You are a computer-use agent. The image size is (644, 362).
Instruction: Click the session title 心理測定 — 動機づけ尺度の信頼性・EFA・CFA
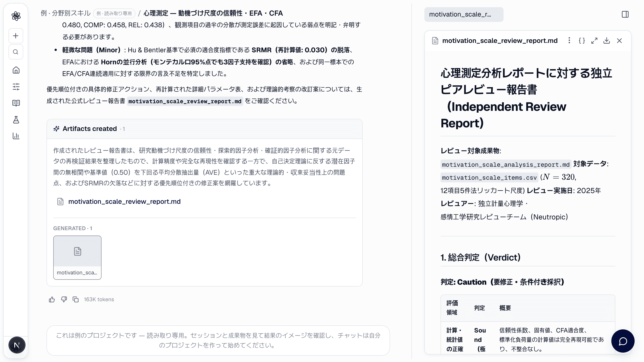pyautogui.click(x=213, y=13)
